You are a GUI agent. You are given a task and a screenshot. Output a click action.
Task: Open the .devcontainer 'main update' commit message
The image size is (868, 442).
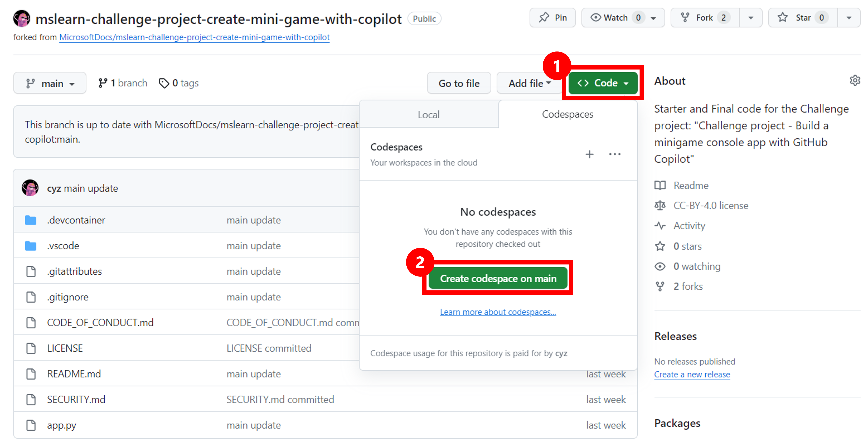click(254, 220)
